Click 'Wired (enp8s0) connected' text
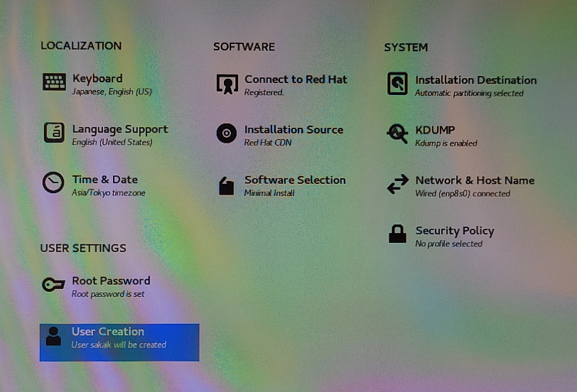 tap(463, 193)
